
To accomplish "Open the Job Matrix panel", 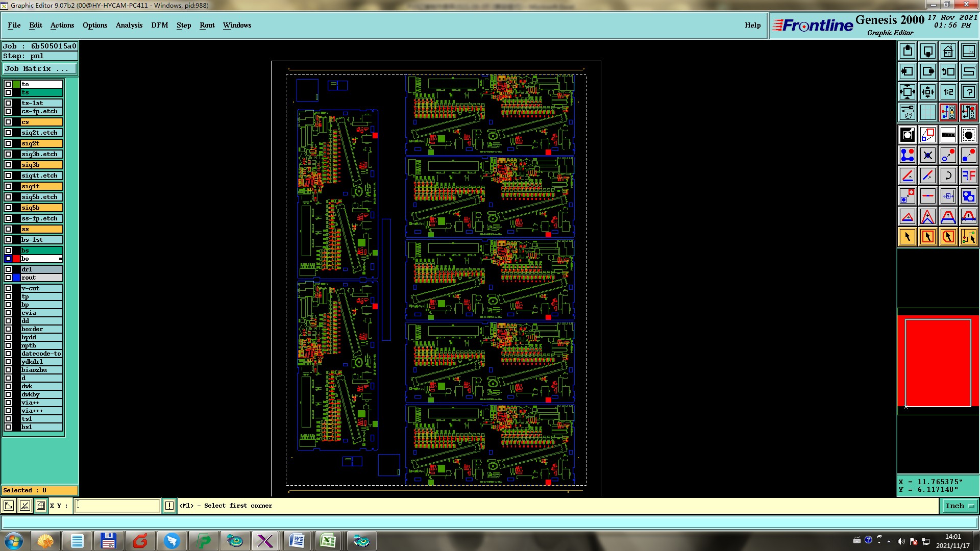I will click(x=40, y=68).
